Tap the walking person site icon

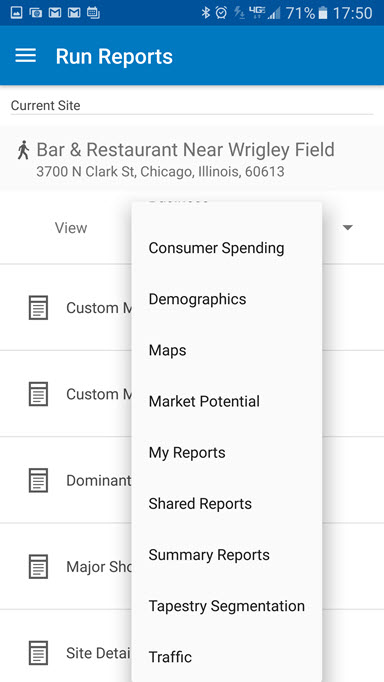click(23, 150)
